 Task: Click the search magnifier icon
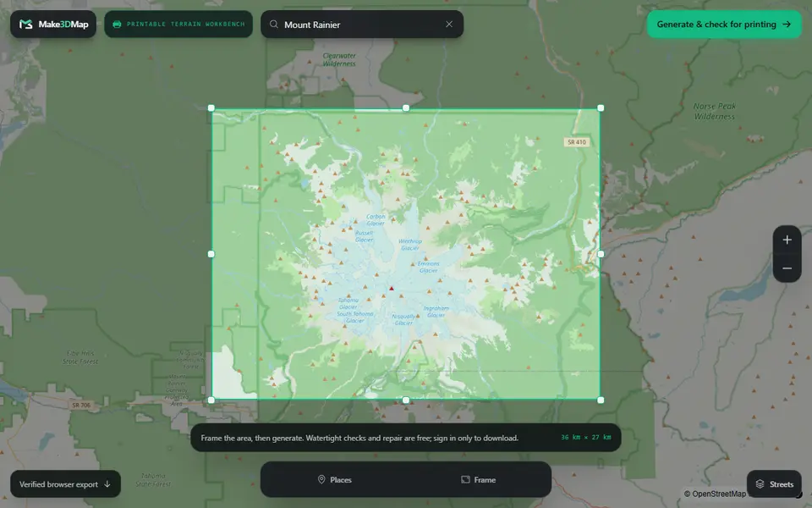(274, 25)
